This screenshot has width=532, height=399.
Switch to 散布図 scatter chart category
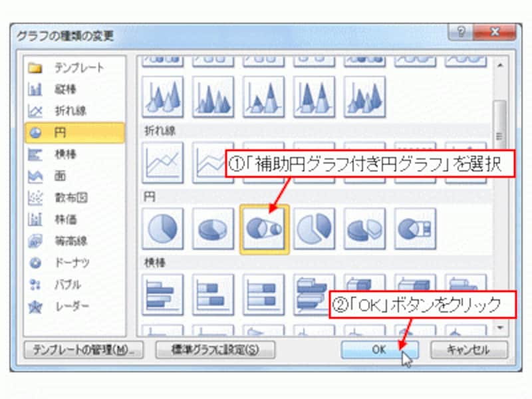[74, 198]
